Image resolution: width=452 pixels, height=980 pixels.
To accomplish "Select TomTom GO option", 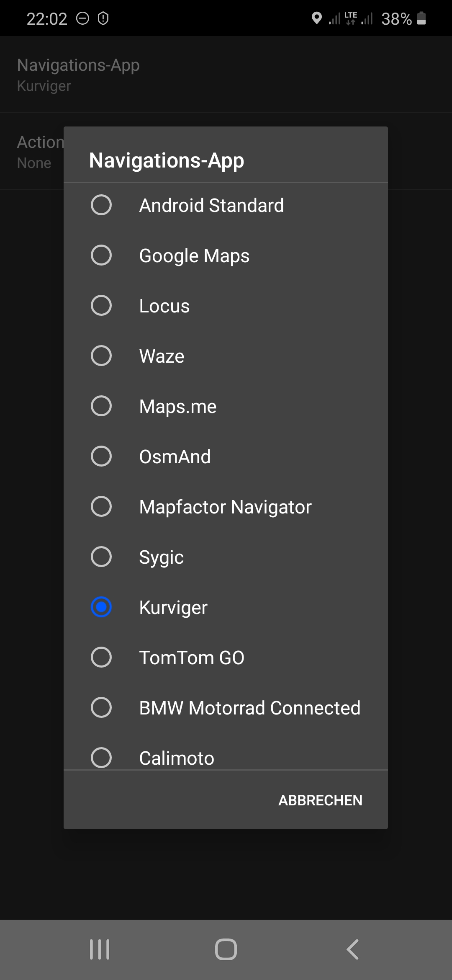I will click(101, 658).
